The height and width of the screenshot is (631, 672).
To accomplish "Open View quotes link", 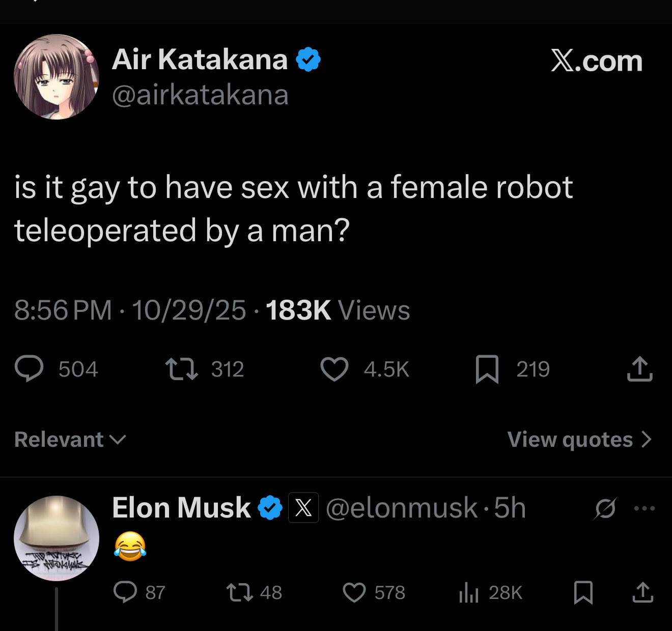I will [579, 439].
